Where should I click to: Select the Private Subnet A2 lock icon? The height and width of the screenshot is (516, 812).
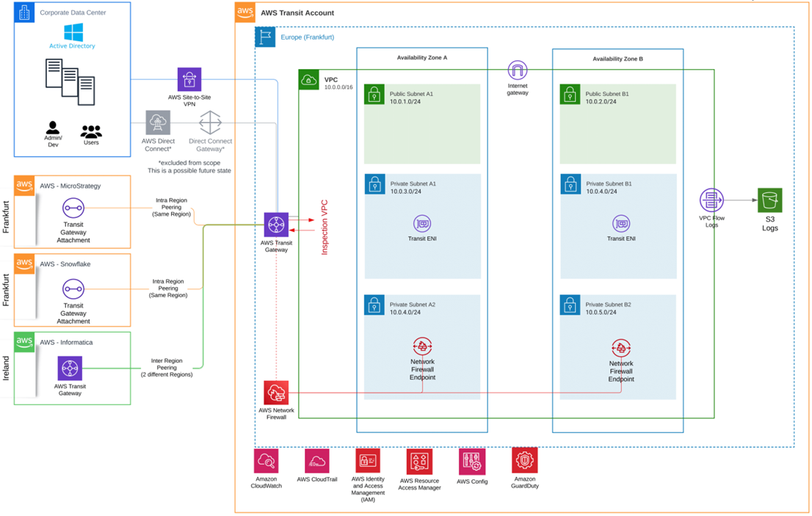[x=374, y=305]
